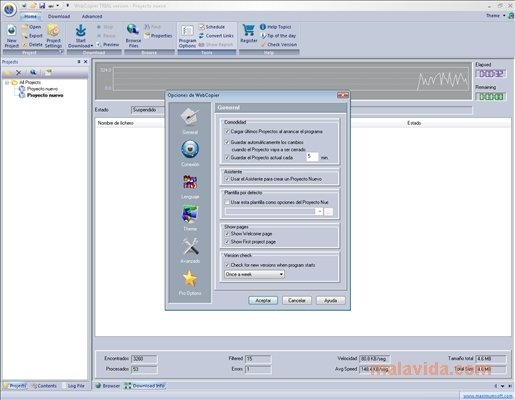Close the Opciones de WebCopier dialog
This screenshot has height=400, width=515.
point(343,95)
